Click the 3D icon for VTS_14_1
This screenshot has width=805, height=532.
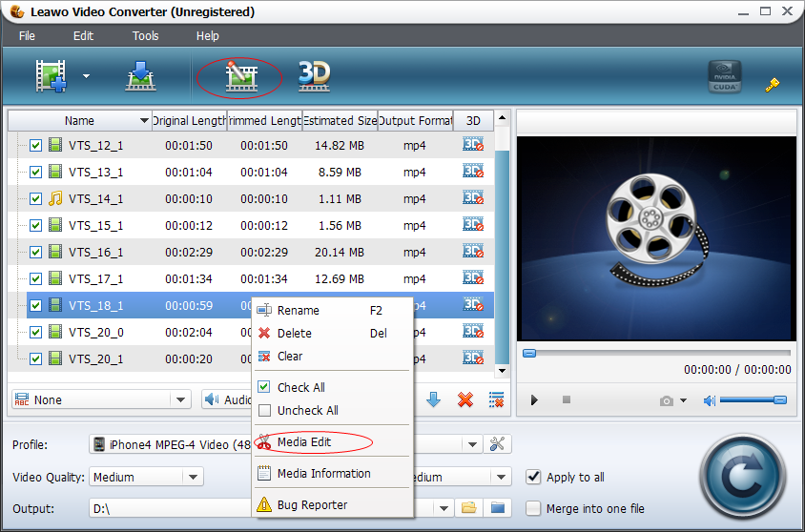coord(473,197)
